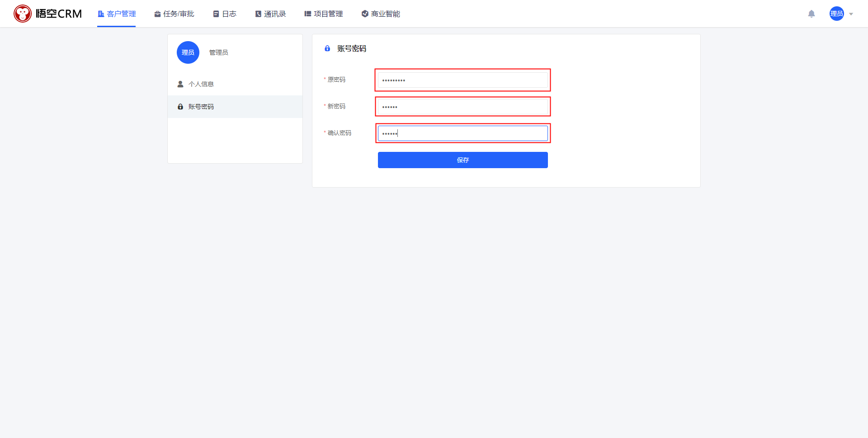The width and height of the screenshot is (868, 438).
Task: Expand the user menu dropdown arrow
Action: pos(851,14)
